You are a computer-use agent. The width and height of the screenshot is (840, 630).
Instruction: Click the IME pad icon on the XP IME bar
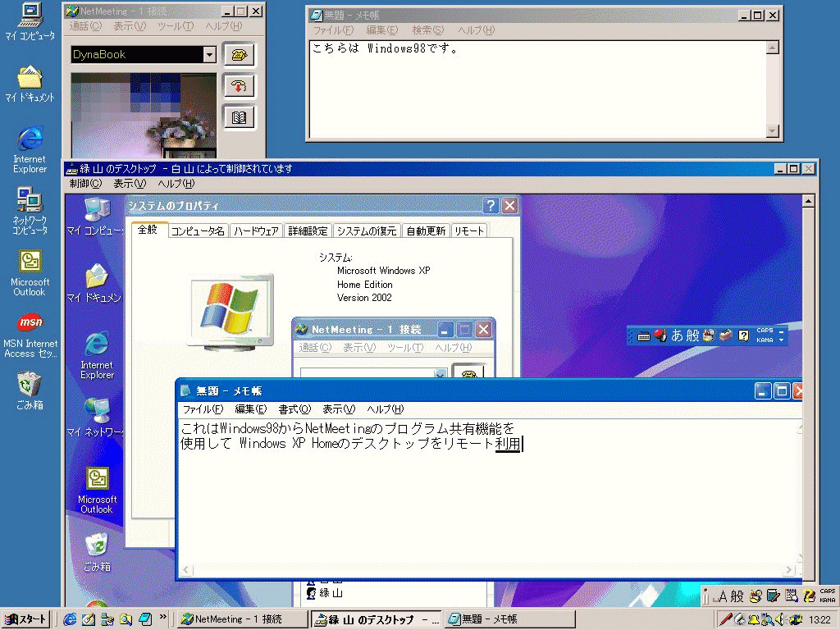709,336
